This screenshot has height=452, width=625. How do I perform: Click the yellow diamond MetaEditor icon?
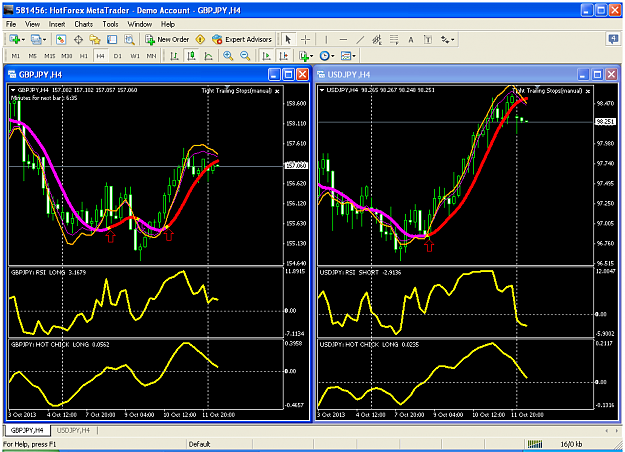click(x=200, y=39)
